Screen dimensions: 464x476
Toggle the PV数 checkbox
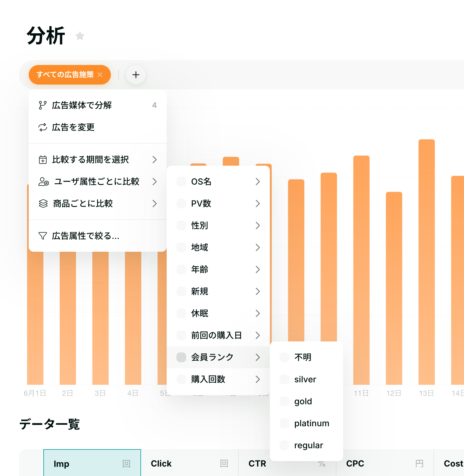pos(181,204)
